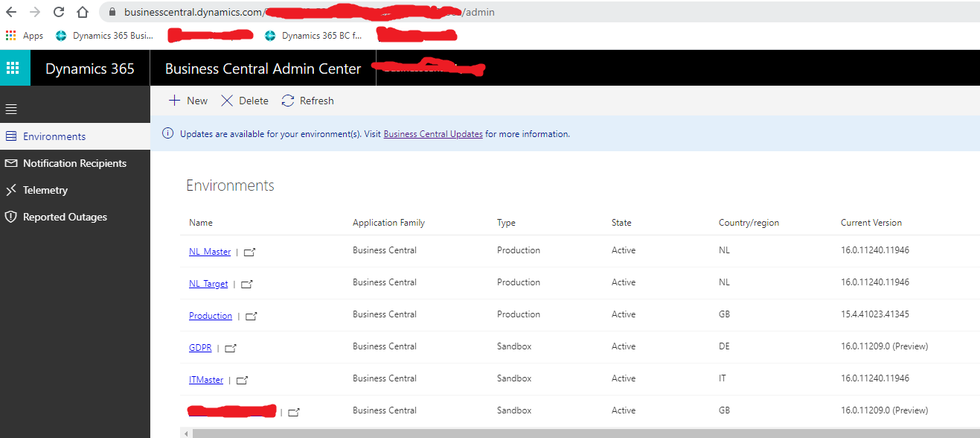Click the Dynamics 365 header title
This screenshot has width=980, height=438.
(x=90, y=69)
